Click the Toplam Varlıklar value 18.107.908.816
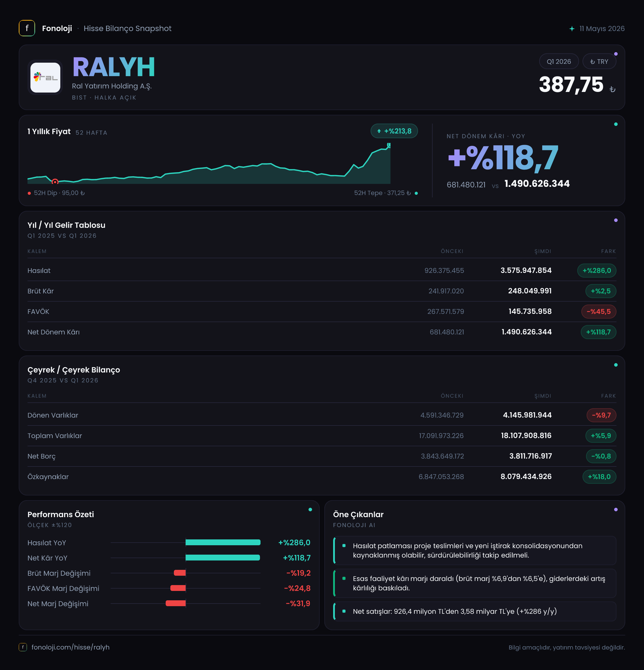Viewport: 644px width, 670px height. click(x=526, y=435)
